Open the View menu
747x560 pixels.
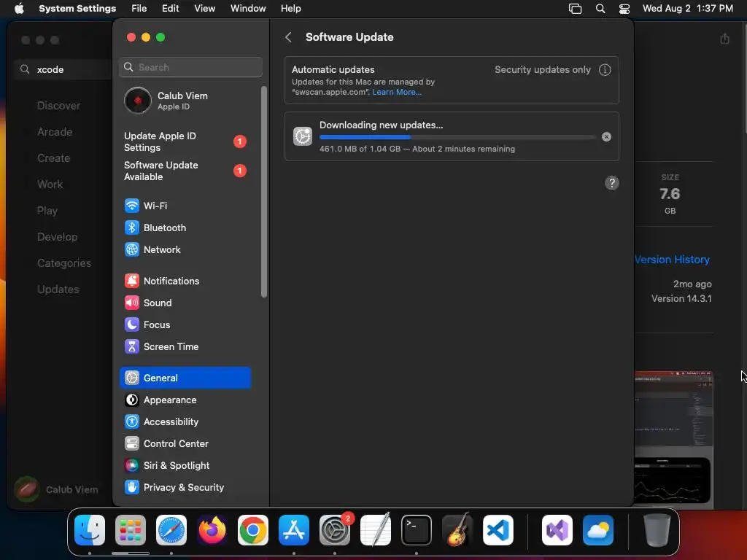tap(204, 8)
